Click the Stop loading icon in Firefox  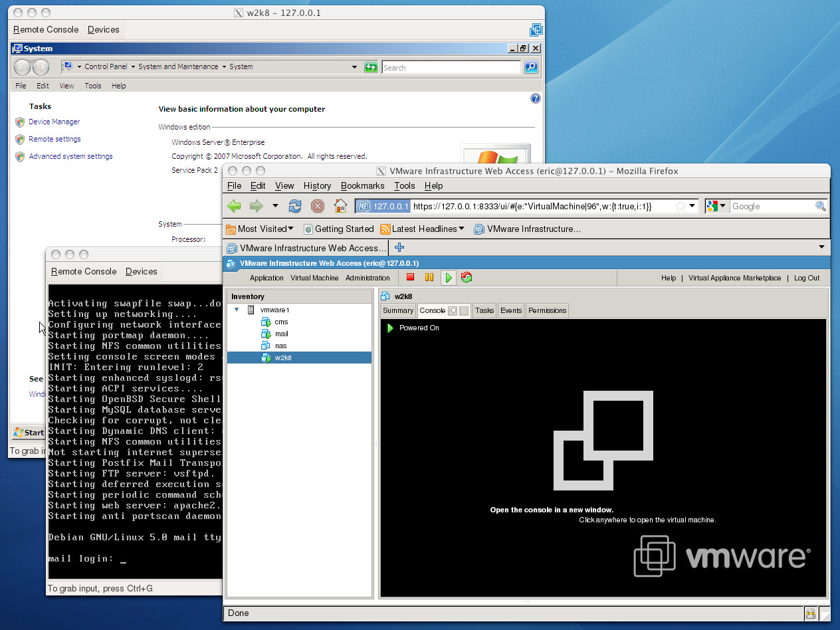(x=318, y=206)
